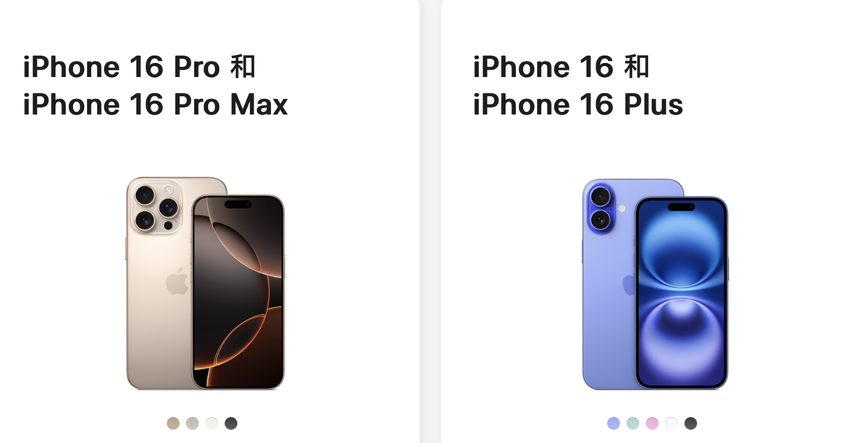
Task: Click the iPhone 16 Pro Max title text
Action: point(156,104)
